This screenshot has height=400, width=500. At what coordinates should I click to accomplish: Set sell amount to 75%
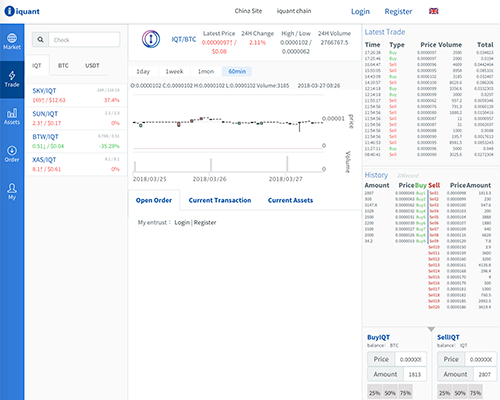click(x=475, y=393)
